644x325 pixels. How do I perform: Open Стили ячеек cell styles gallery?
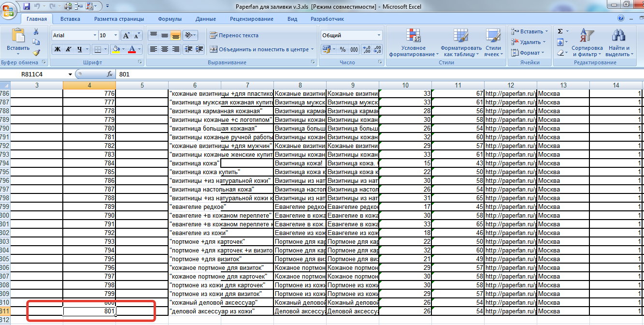[493, 42]
